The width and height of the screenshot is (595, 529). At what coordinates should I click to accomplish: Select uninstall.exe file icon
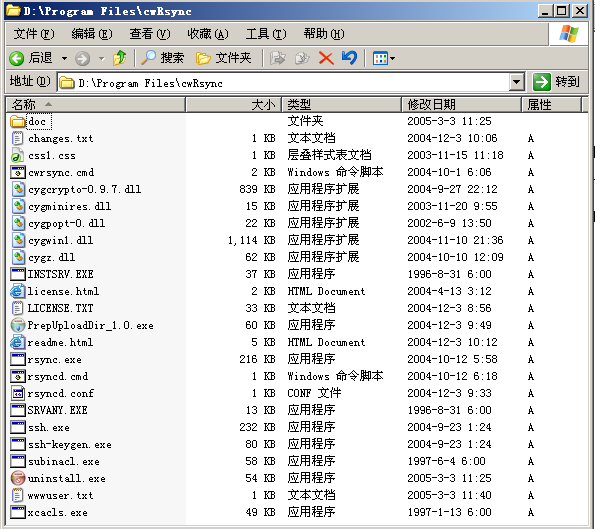coord(17,478)
